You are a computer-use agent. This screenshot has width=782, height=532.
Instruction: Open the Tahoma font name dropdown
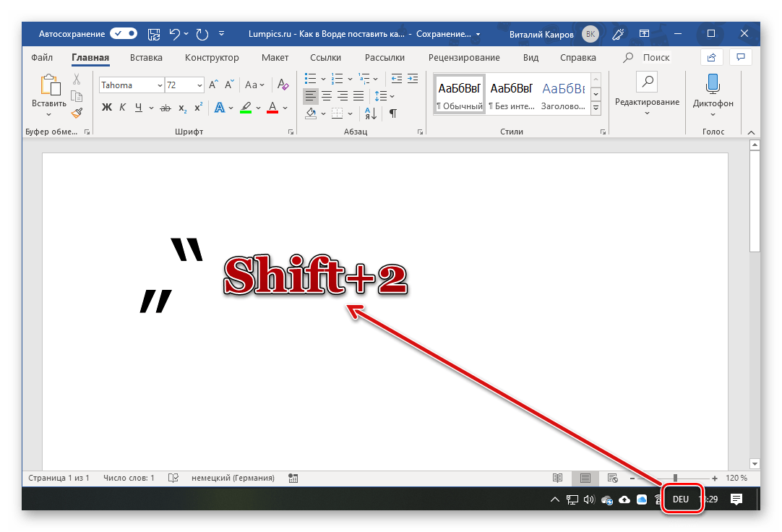coord(159,85)
